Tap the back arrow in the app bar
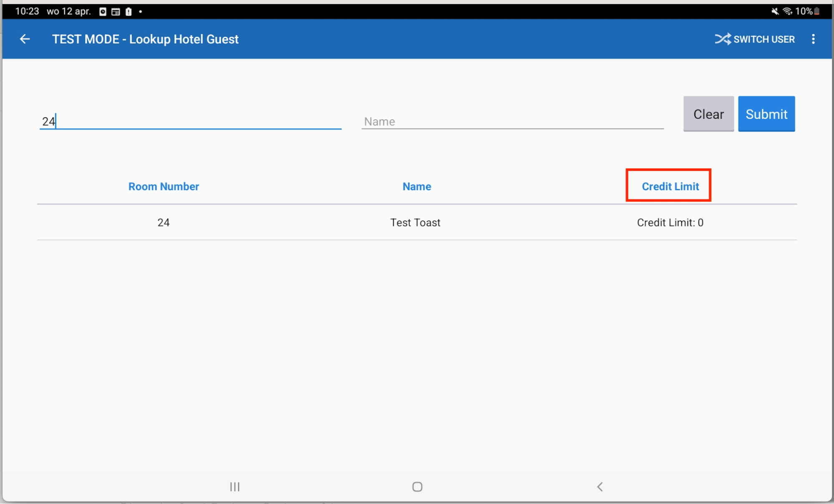The width and height of the screenshot is (834, 504). click(25, 39)
